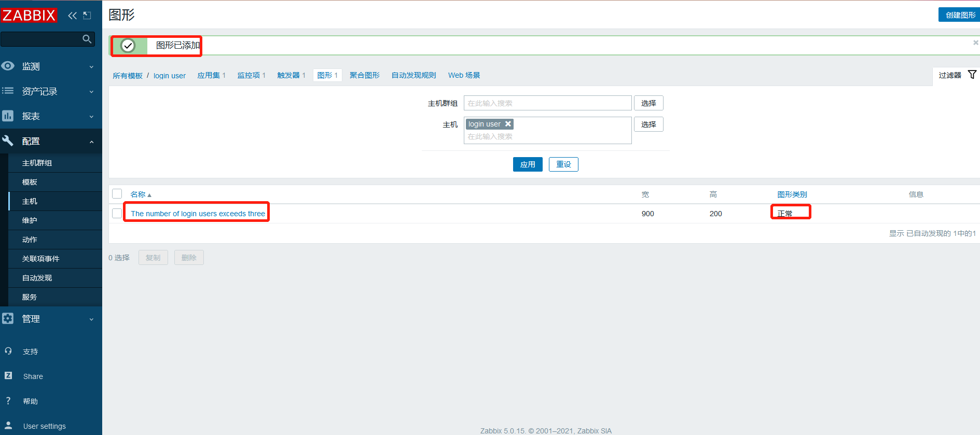
Task: Click the wrench icon for 配置
Action: 8,141
